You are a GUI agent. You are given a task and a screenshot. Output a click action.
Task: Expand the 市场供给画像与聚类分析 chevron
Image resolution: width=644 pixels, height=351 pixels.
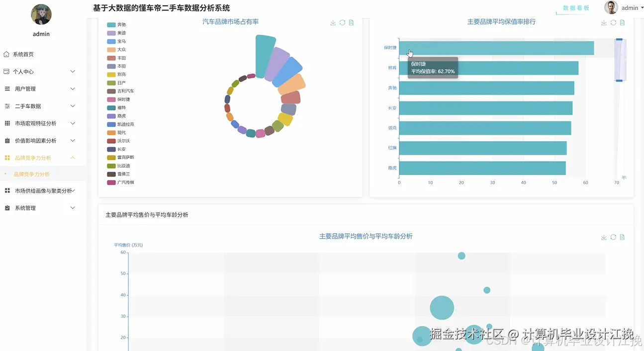point(74,191)
